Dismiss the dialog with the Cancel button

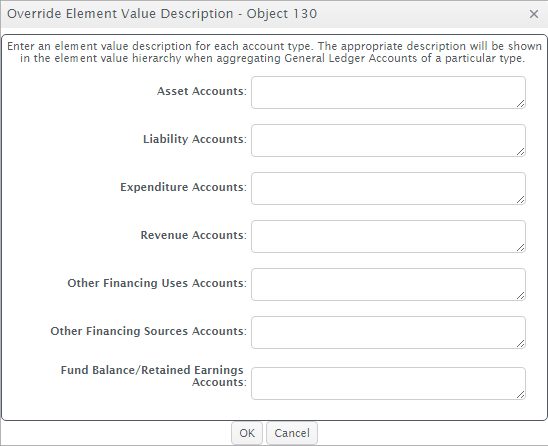click(x=292, y=433)
